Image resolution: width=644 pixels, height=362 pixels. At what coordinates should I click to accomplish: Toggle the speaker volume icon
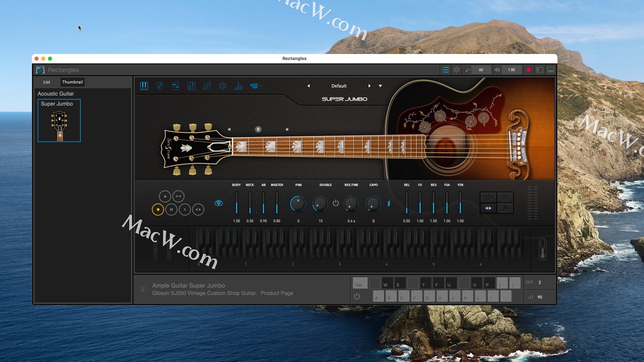tap(497, 70)
